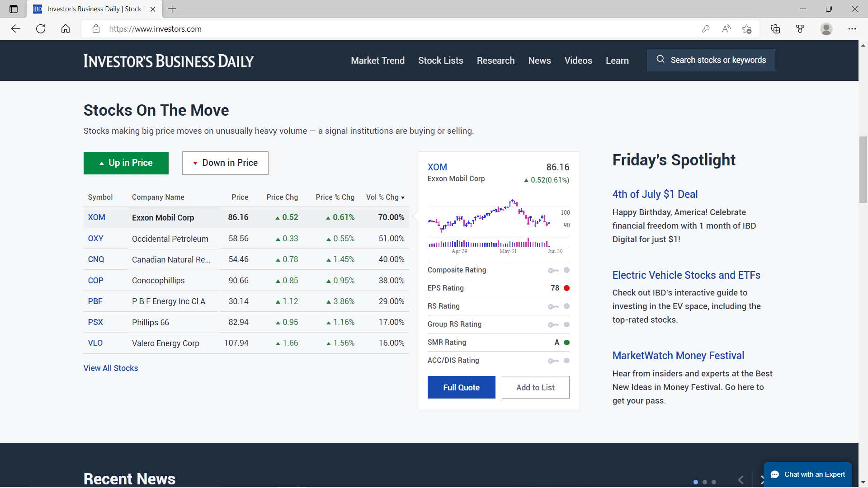Open the tab actions menu icon
Image resolution: width=868 pixels, height=488 pixels.
pyautogui.click(x=14, y=9)
